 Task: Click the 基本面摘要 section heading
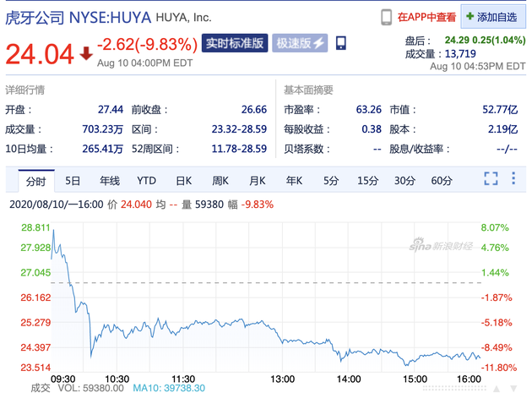(x=308, y=90)
